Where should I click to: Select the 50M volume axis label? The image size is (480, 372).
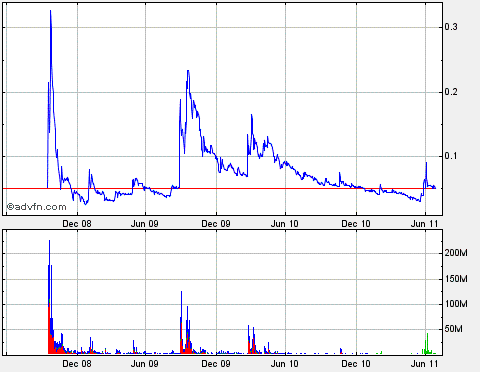454,329
